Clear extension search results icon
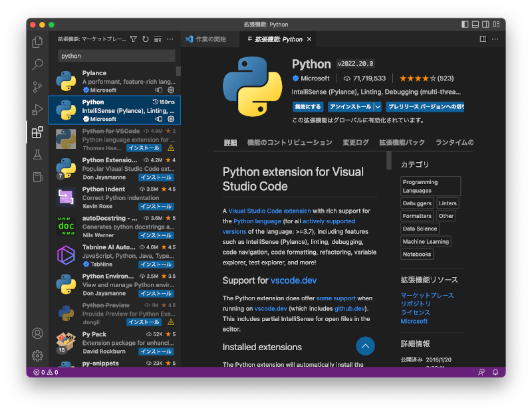Screen dimensions: 532x412 tap(158, 39)
